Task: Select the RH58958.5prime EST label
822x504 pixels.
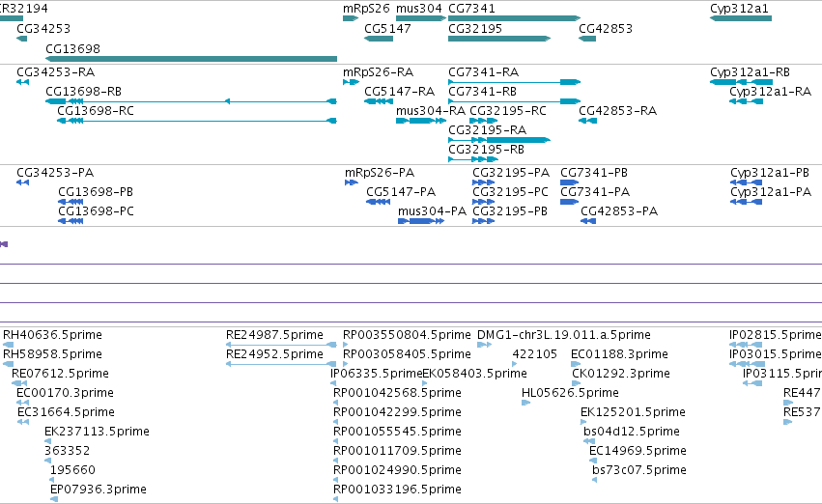Action: tap(52, 354)
